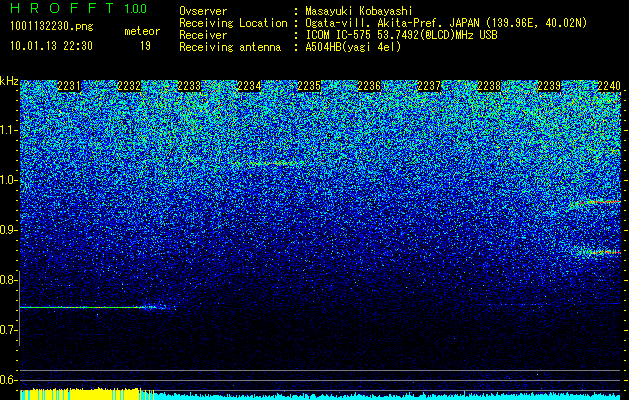Click the observer name Masayuki Kobayashi

359,11
